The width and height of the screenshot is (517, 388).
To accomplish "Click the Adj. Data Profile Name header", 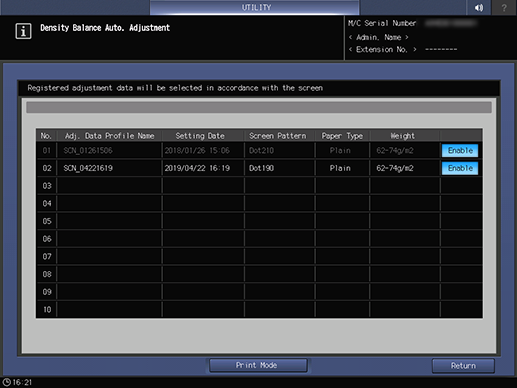I will [x=109, y=136].
